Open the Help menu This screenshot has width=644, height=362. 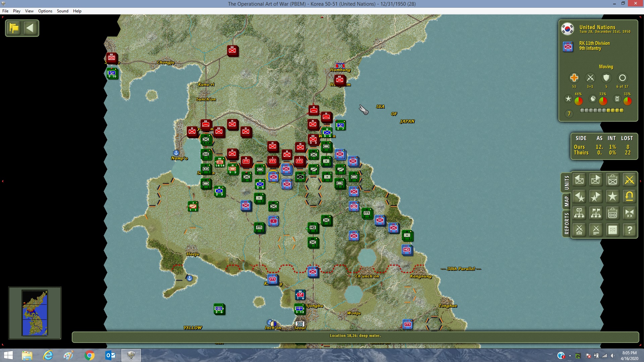pyautogui.click(x=77, y=11)
